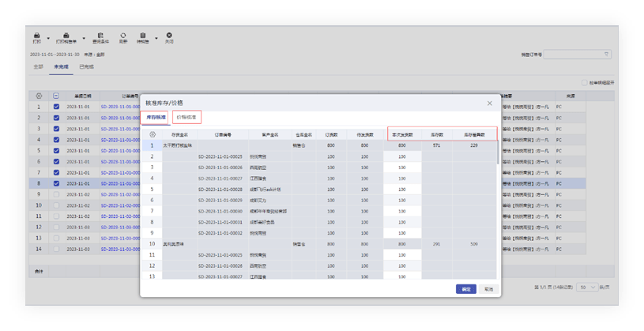Click the 取消 cancel button
Viewport: 644px width, 331px height.
coord(488,289)
